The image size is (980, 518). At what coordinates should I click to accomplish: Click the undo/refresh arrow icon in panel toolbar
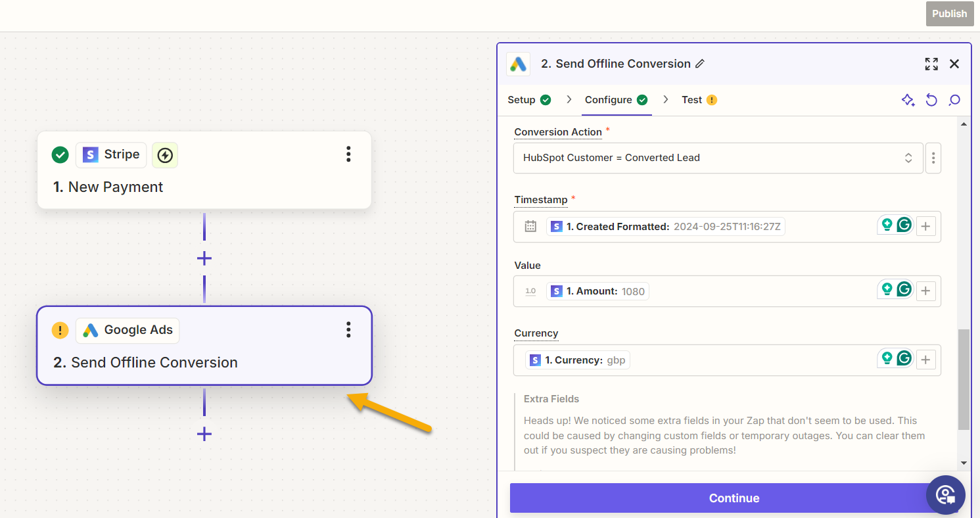point(931,100)
